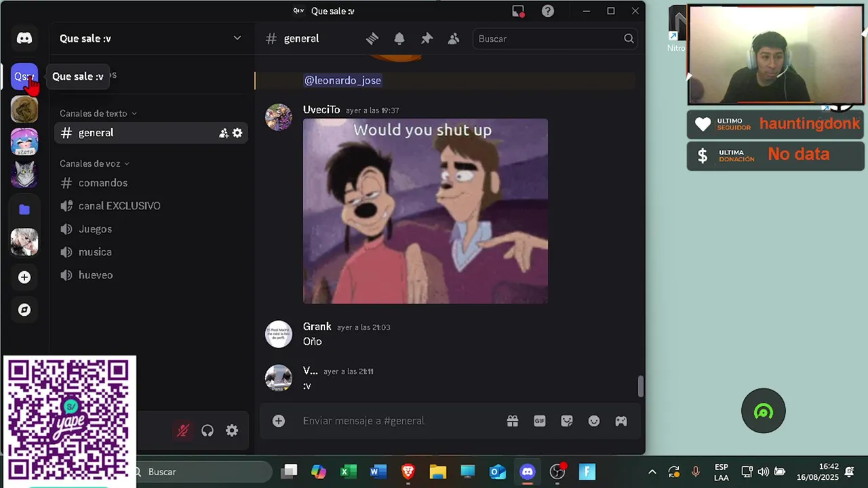Screen dimensions: 868x488
Task: Open Fortnite icon on the taskbar
Action: tap(587, 472)
